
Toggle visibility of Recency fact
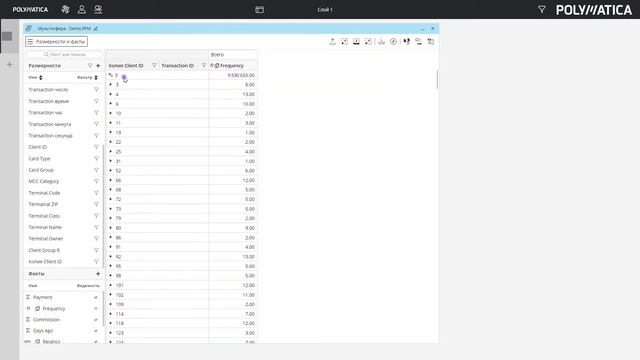pyautogui.click(x=96, y=342)
